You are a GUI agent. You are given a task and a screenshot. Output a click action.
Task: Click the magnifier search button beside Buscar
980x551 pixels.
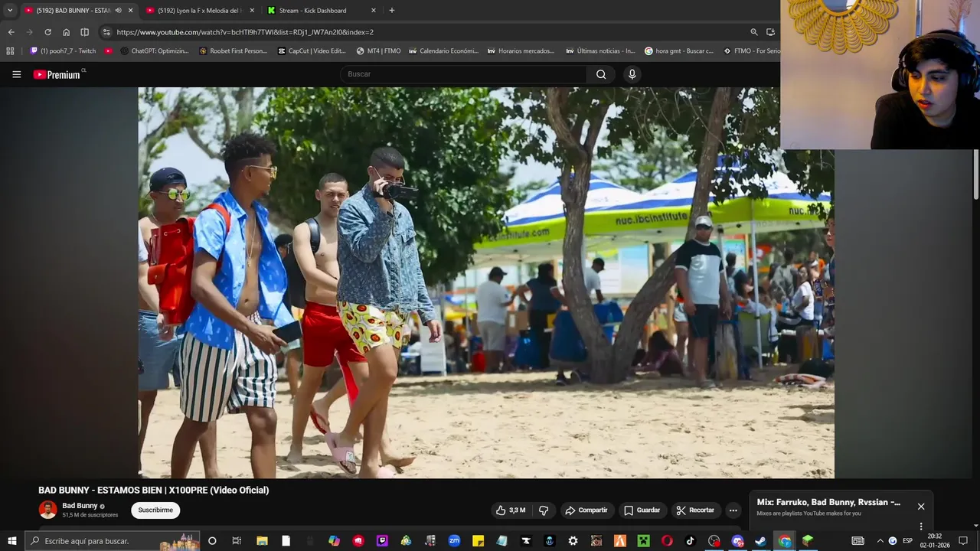tap(601, 74)
